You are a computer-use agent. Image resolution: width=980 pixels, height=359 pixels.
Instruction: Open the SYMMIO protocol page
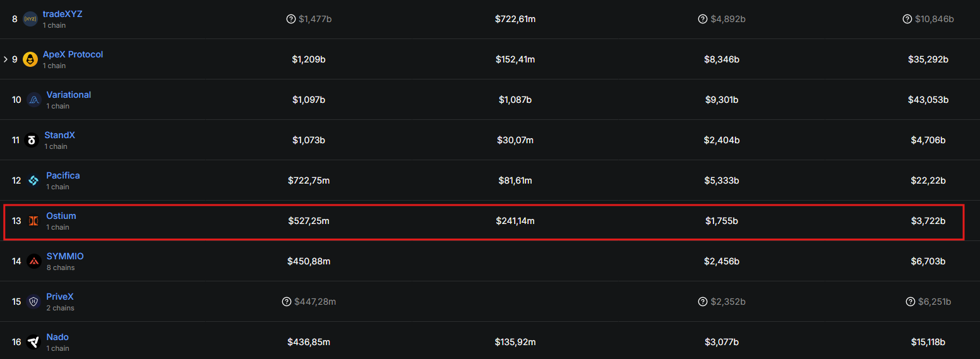click(65, 256)
